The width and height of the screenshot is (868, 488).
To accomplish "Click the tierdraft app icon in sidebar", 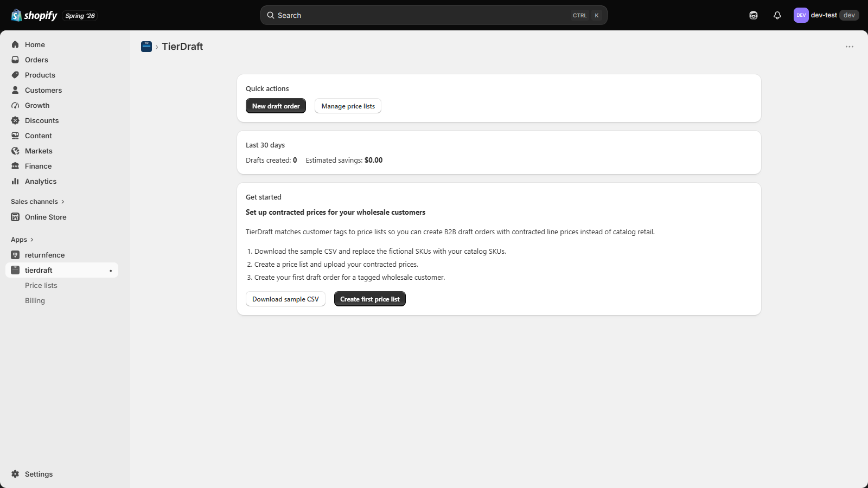I will 15,270.
